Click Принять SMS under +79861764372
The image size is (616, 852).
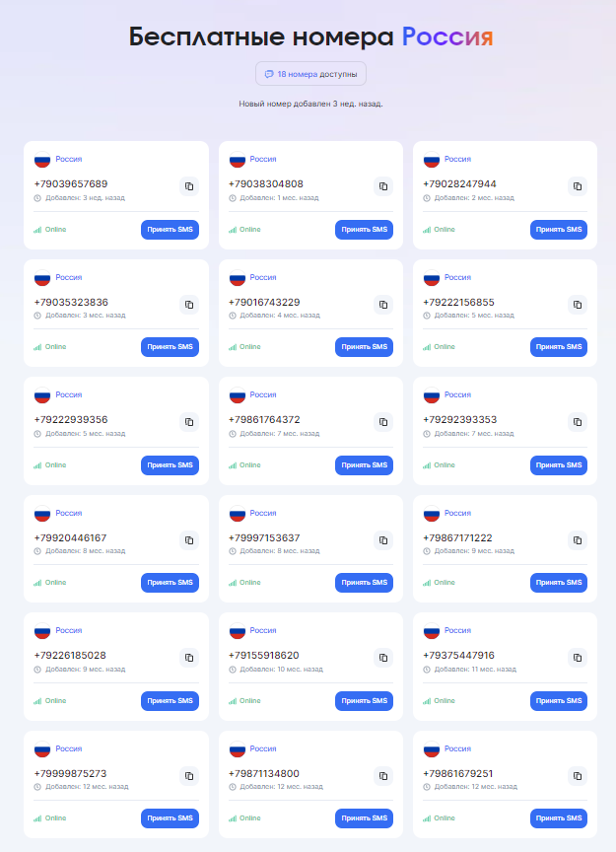[x=364, y=464]
